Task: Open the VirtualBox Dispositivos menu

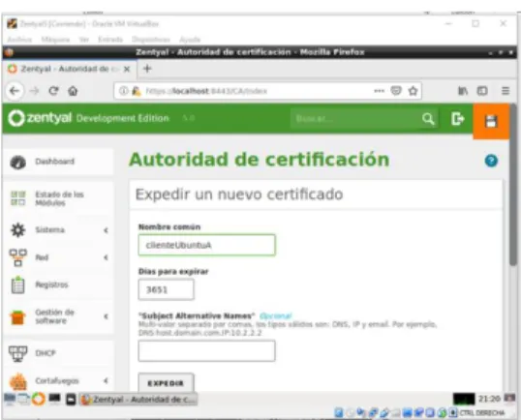Action: (x=151, y=40)
